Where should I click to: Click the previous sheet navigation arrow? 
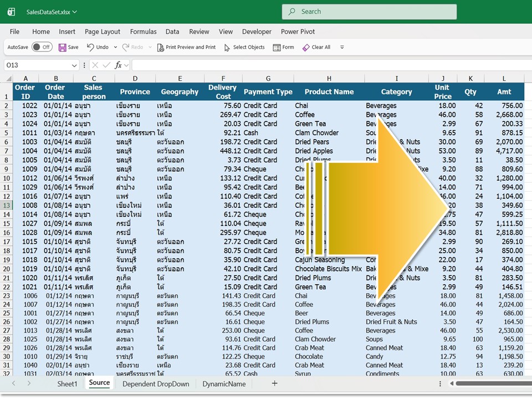[x=13, y=383]
